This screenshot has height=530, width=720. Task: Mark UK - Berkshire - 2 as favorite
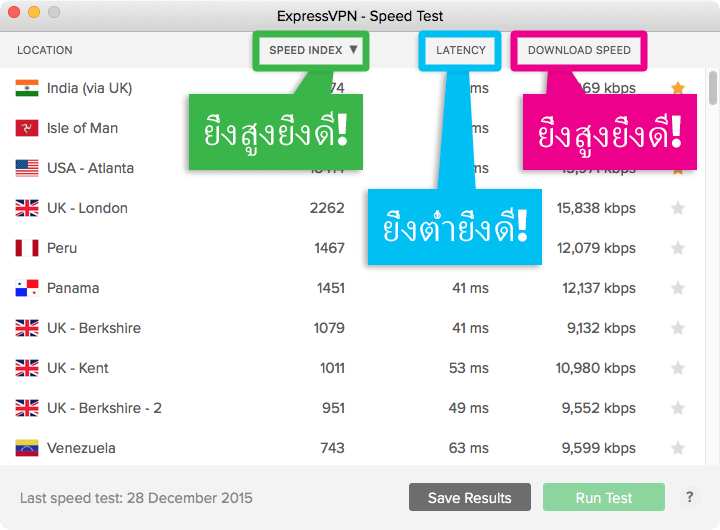[678, 408]
